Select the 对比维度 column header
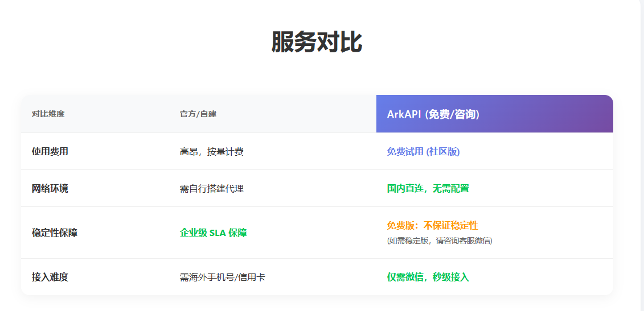Image resolution: width=644 pixels, height=311 pixels. (48, 114)
